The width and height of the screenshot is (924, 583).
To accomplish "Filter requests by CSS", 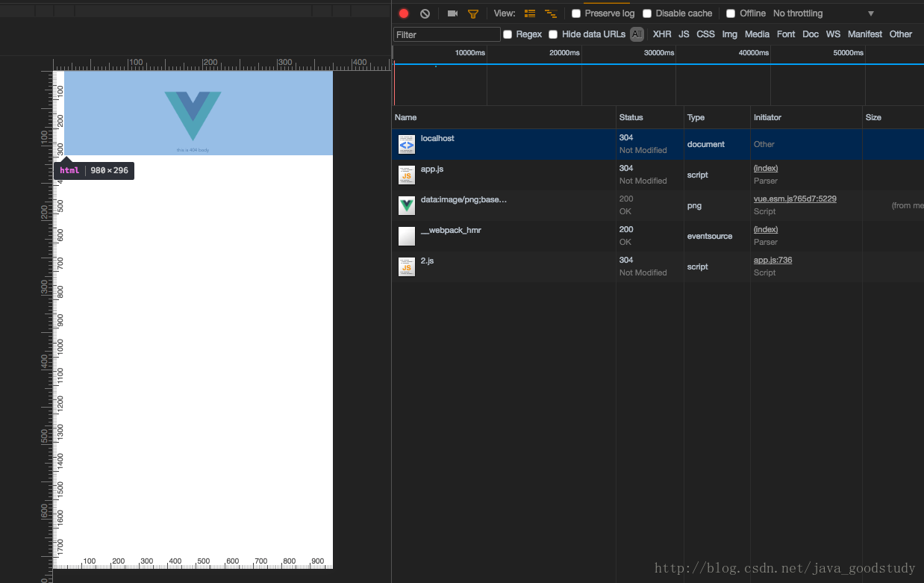I will click(705, 34).
